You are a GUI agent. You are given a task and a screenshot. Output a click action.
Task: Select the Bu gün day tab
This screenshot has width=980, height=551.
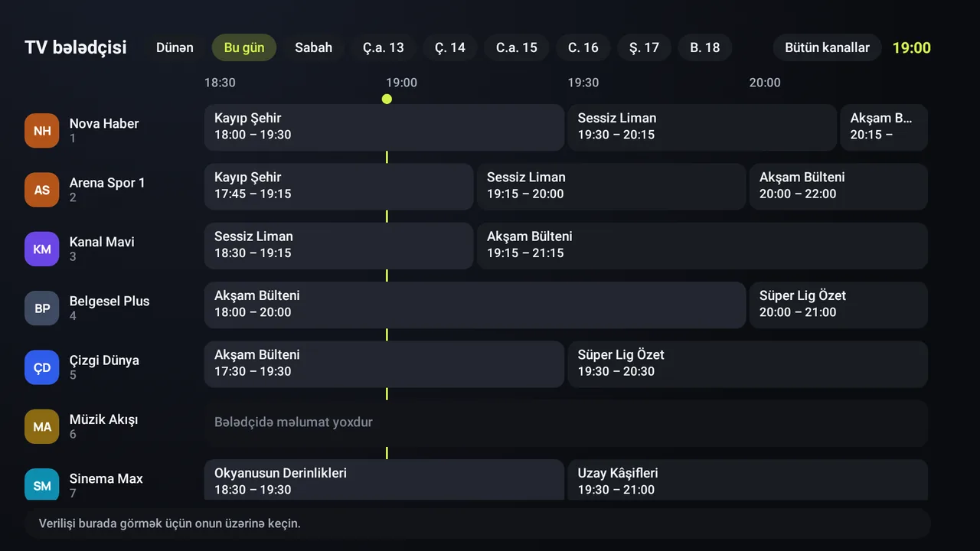(x=244, y=47)
